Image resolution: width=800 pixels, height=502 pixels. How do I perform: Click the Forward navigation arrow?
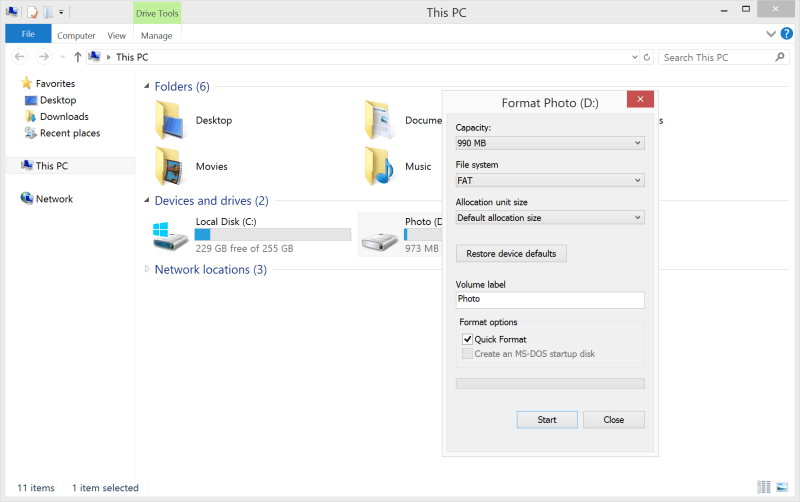tap(44, 57)
